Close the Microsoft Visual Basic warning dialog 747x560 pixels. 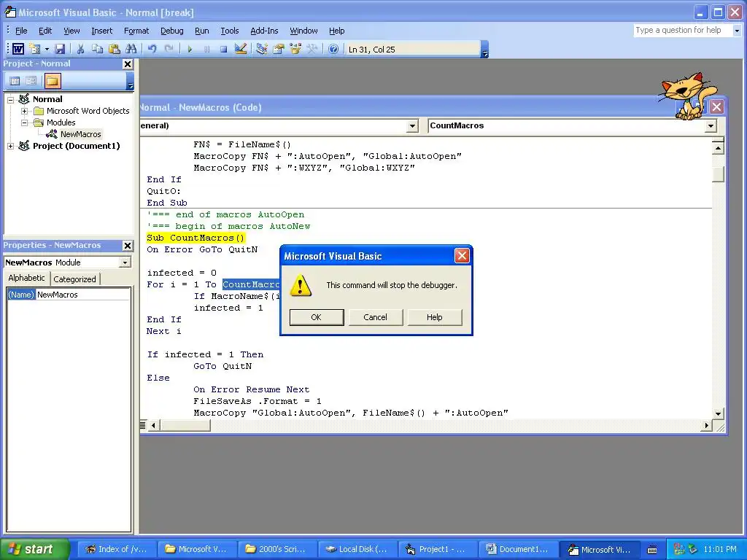coord(462,256)
